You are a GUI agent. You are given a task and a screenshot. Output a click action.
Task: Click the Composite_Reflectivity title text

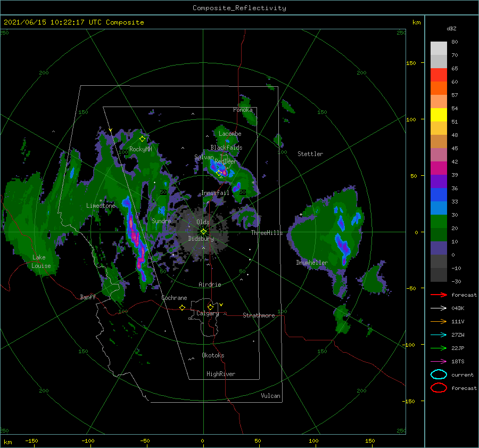pyautogui.click(x=240, y=8)
